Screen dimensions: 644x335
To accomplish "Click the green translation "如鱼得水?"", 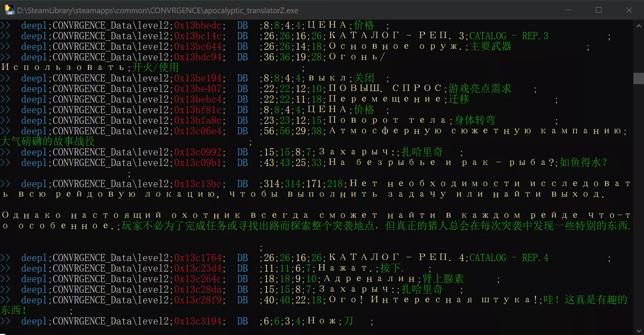I will (583, 163).
